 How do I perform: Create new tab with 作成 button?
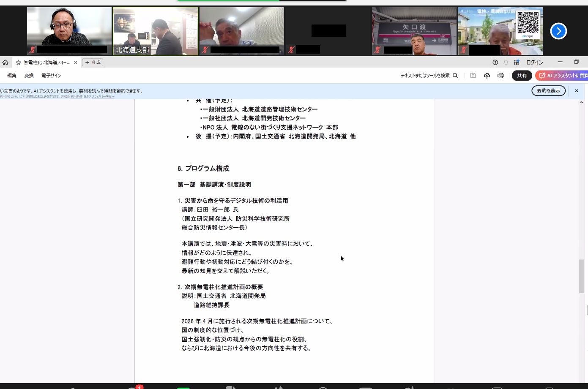tap(93, 63)
